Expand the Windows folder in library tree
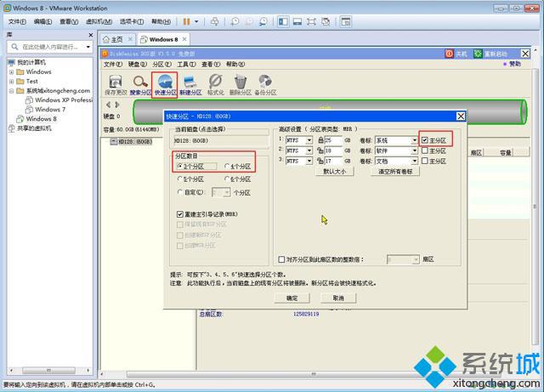The image size is (544, 392). click(11, 72)
